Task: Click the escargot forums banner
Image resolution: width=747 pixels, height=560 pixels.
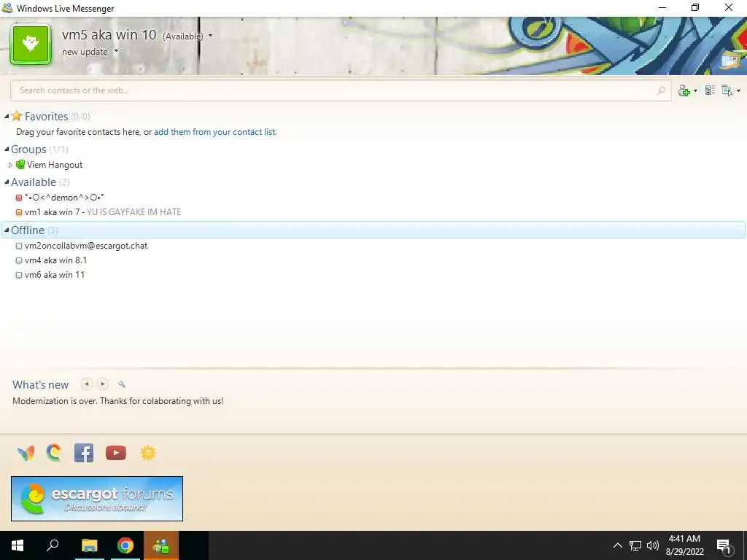Action: (97, 499)
